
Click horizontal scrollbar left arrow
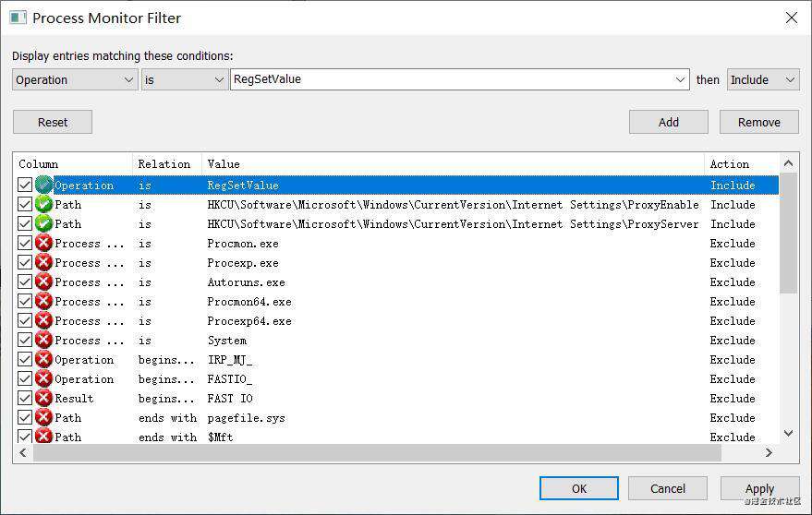(23, 452)
